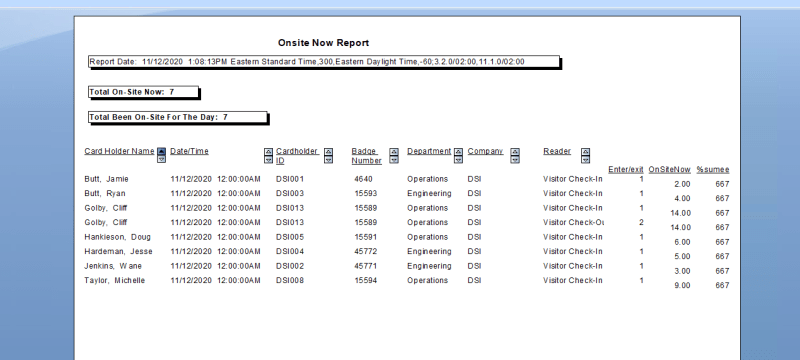
Task: Sort Card Holder Name descending with down arrow
Action: (162, 159)
